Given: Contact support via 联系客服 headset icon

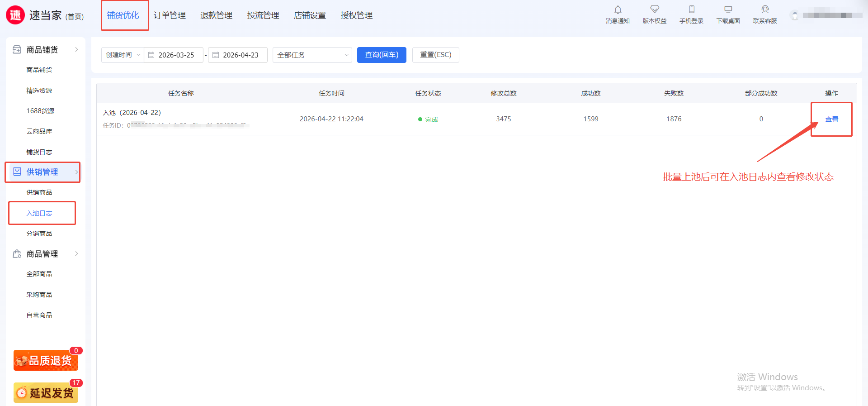Looking at the screenshot, I should coord(765,10).
